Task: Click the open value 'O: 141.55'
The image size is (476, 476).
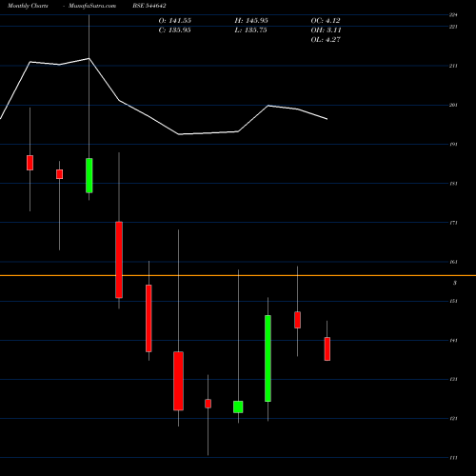Action: click(x=175, y=21)
